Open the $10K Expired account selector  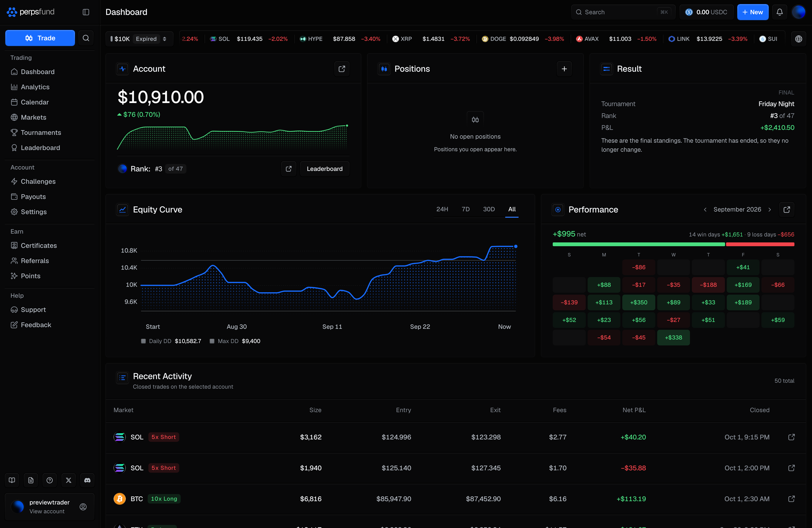pos(139,39)
